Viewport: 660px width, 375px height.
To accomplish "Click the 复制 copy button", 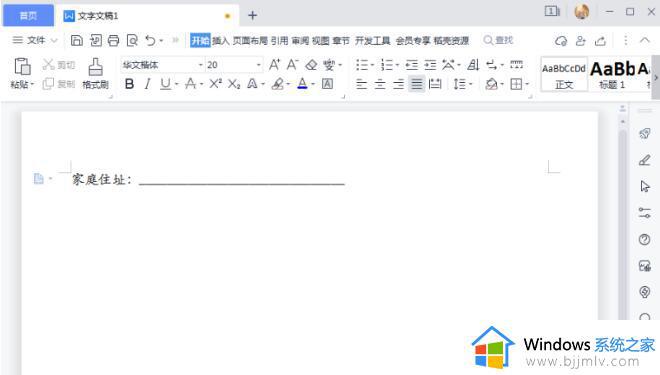I will pyautogui.click(x=59, y=84).
